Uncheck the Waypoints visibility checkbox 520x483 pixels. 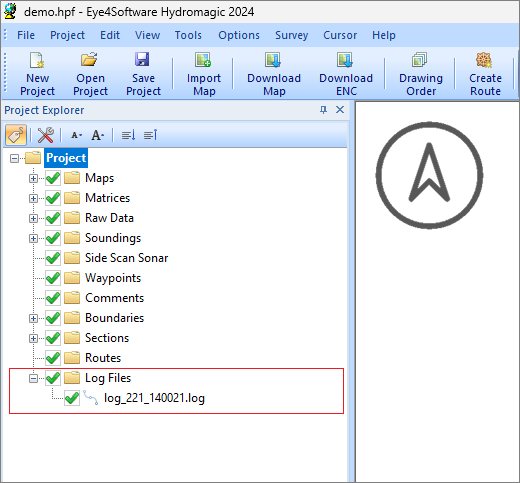(53, 278)
